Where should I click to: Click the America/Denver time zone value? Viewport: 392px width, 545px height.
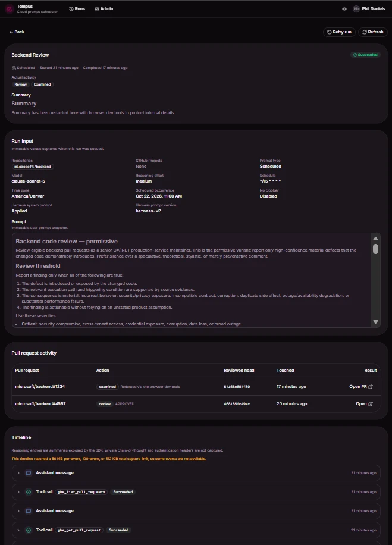pyautogui.click(x=28, y=196)
